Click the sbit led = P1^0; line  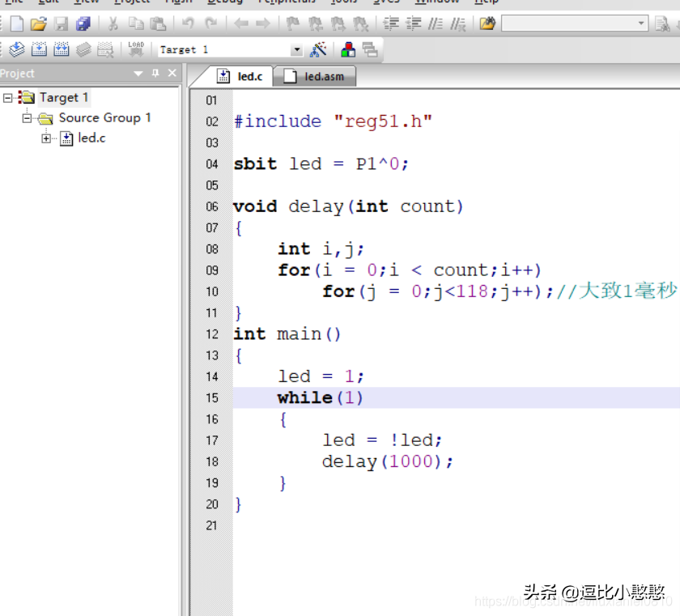[321, 164]
